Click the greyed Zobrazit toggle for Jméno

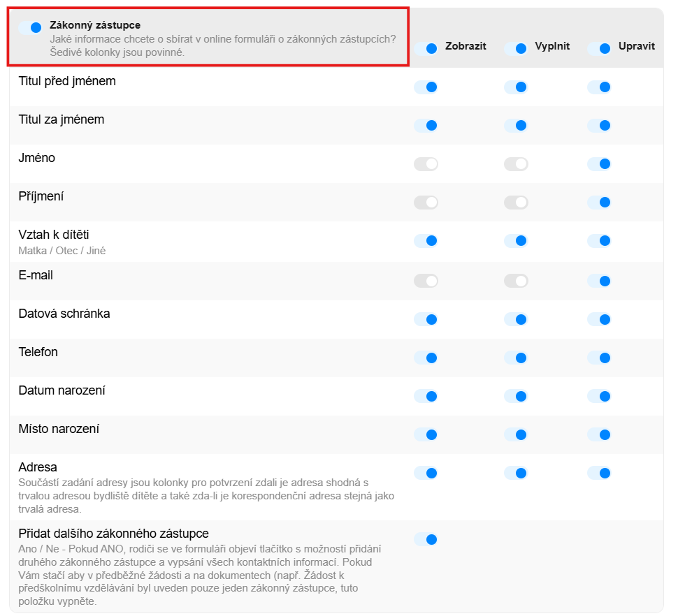tap(426, 164)
